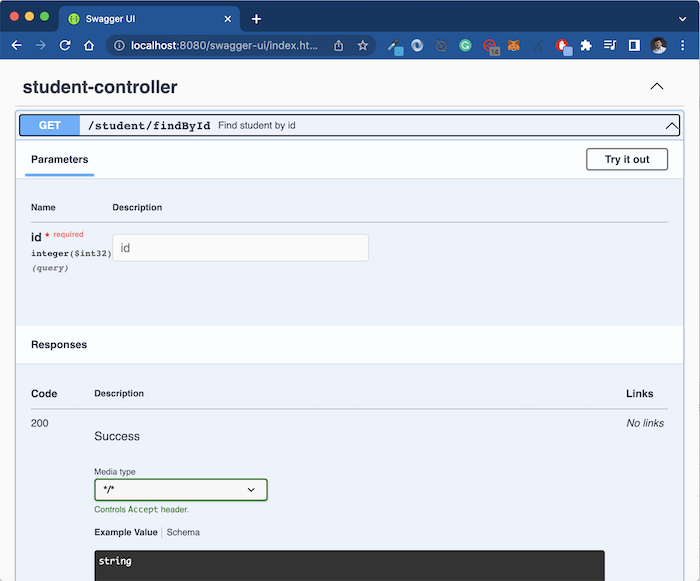The image size is (700, 581).
Task: Click the /student/findById path link
Action: tap(149, 126)
